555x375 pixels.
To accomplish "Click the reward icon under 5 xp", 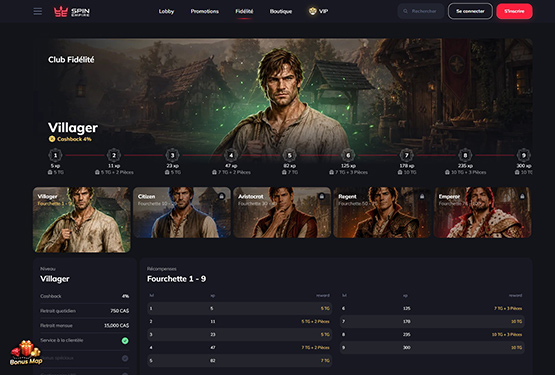I will (x=50, y=172).
